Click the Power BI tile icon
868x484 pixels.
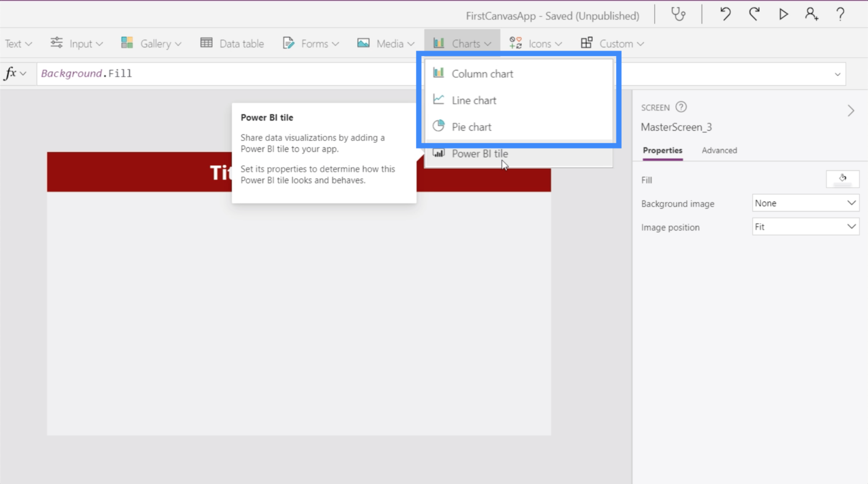click(x=439, y=153)
